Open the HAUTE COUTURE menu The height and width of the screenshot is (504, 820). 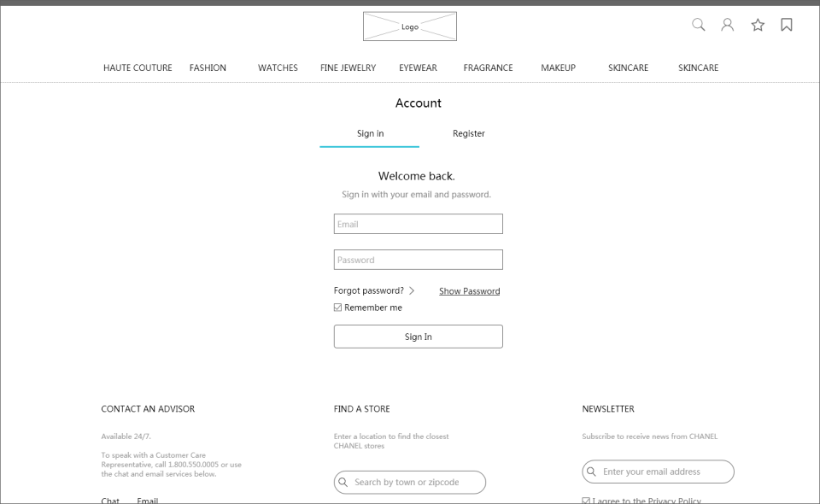[138, 67]
